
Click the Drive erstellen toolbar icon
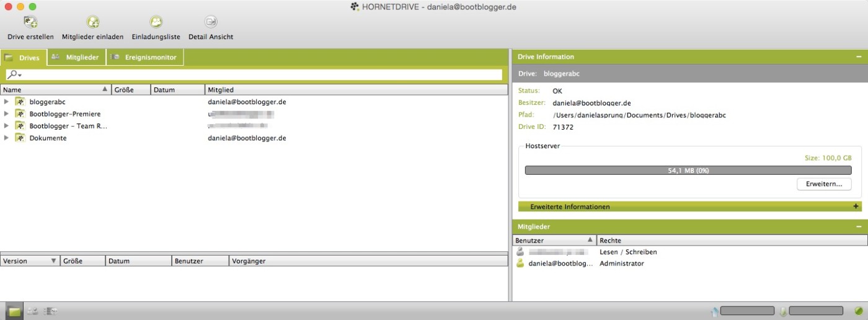pyautogui.click(x=30, y=22)
